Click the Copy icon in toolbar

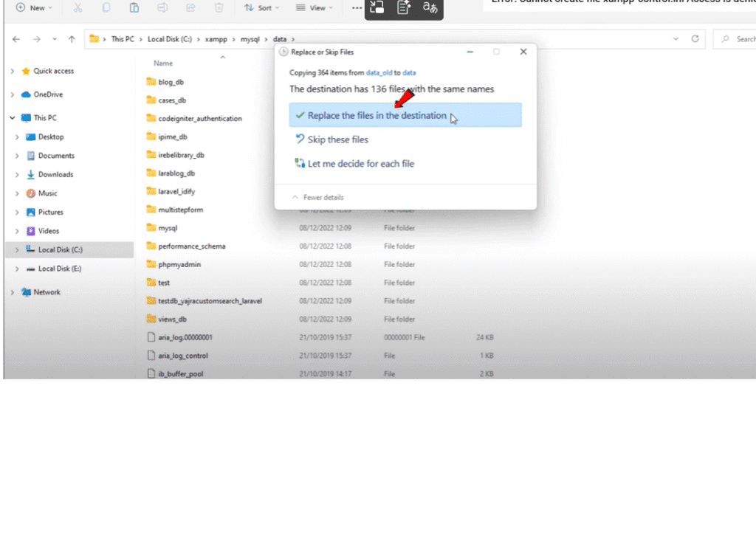pos(106,7)
